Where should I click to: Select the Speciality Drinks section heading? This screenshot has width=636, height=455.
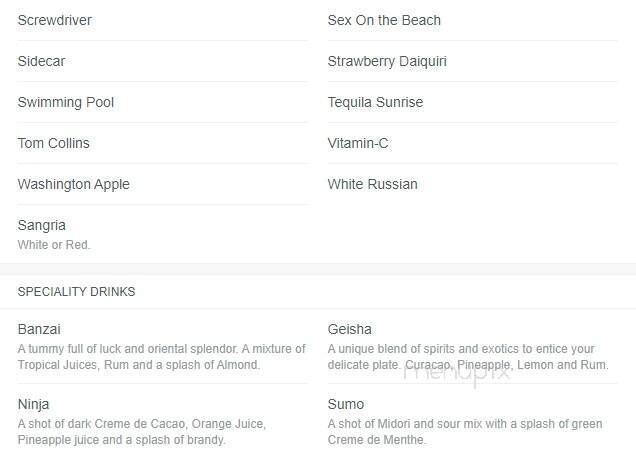tap(76, 292)
